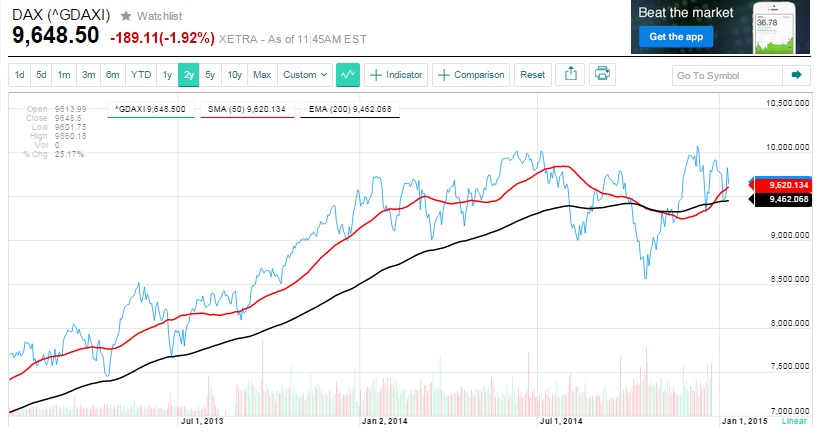Click the plus icon beside Indicator
Viewport: 824px width, 437px height.
click(x=376, y=74)
